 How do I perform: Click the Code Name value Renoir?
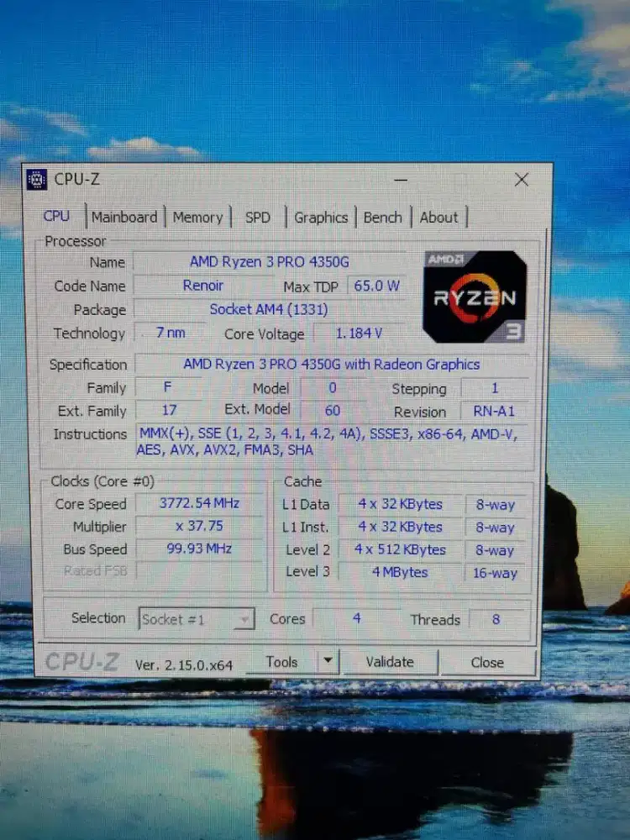click(203, 286)
